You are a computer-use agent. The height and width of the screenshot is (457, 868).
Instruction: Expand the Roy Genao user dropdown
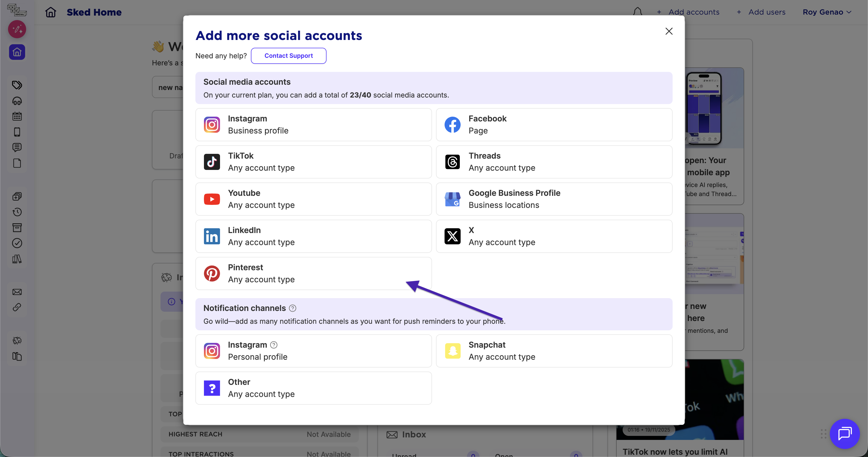(827, 12)
